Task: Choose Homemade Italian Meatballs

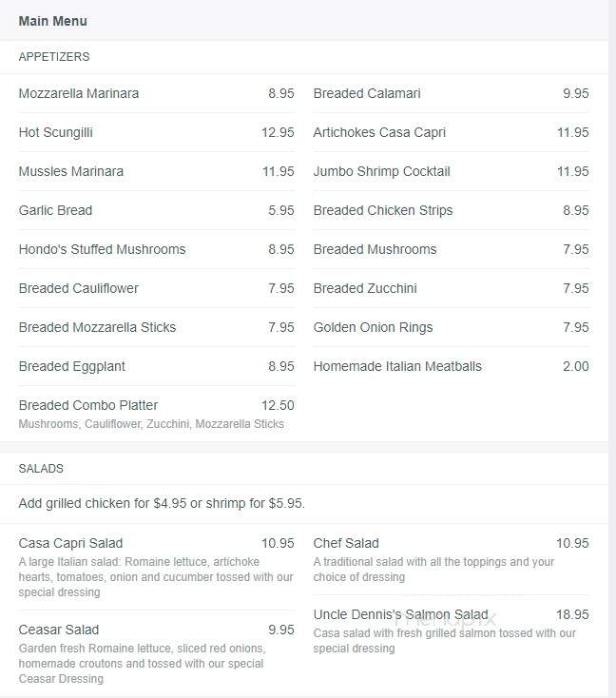Action: click(451, 366)
